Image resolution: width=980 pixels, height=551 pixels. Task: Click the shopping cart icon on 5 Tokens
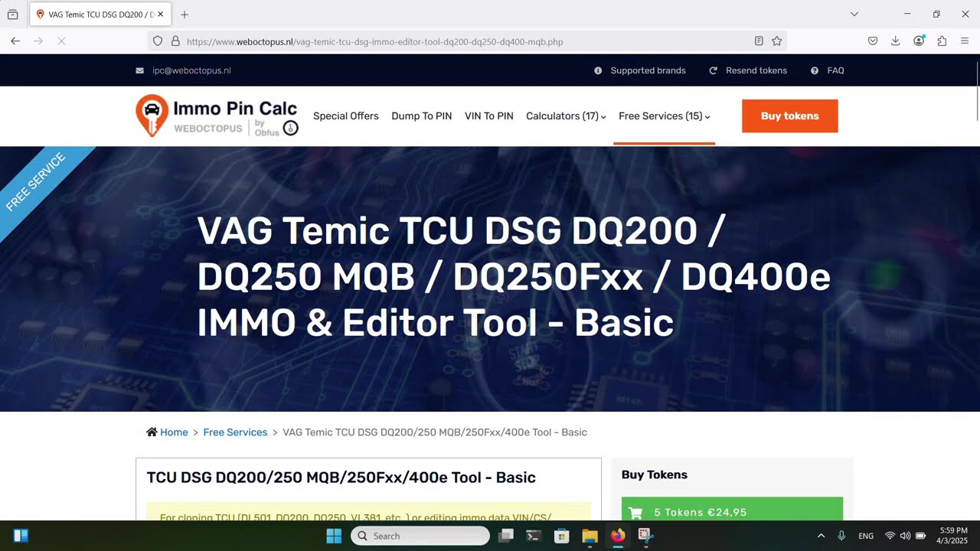(635, 513)
